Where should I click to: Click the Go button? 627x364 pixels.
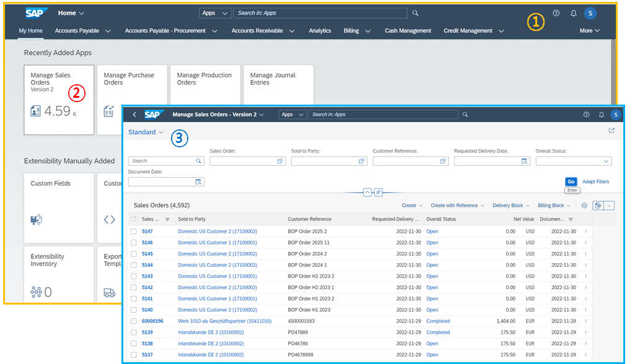[x=571, y=182]
